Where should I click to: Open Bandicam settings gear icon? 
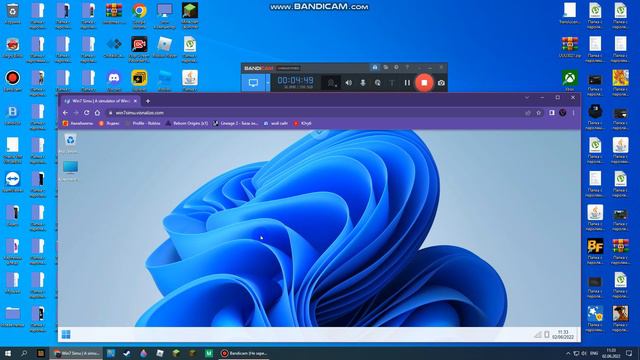[x=396, y=67]
